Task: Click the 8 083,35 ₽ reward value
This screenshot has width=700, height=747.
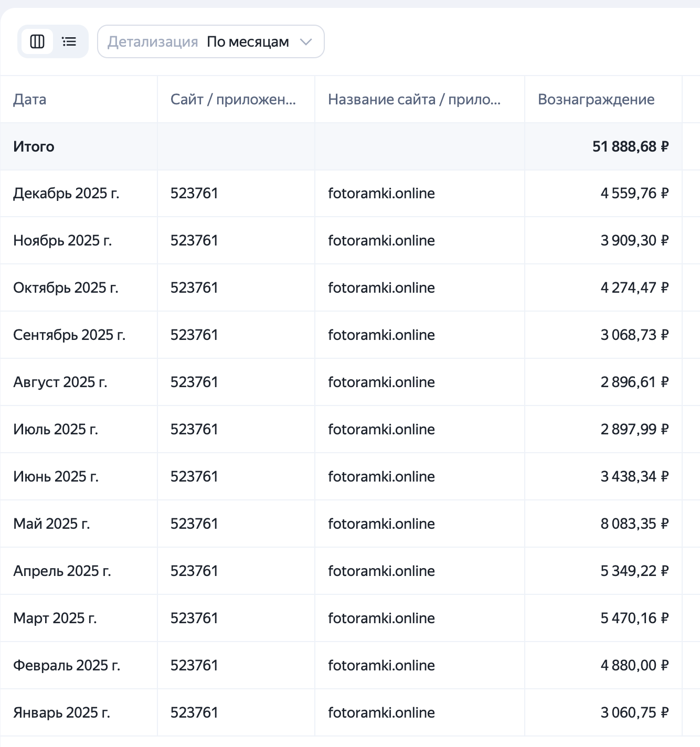Action: 634,524
